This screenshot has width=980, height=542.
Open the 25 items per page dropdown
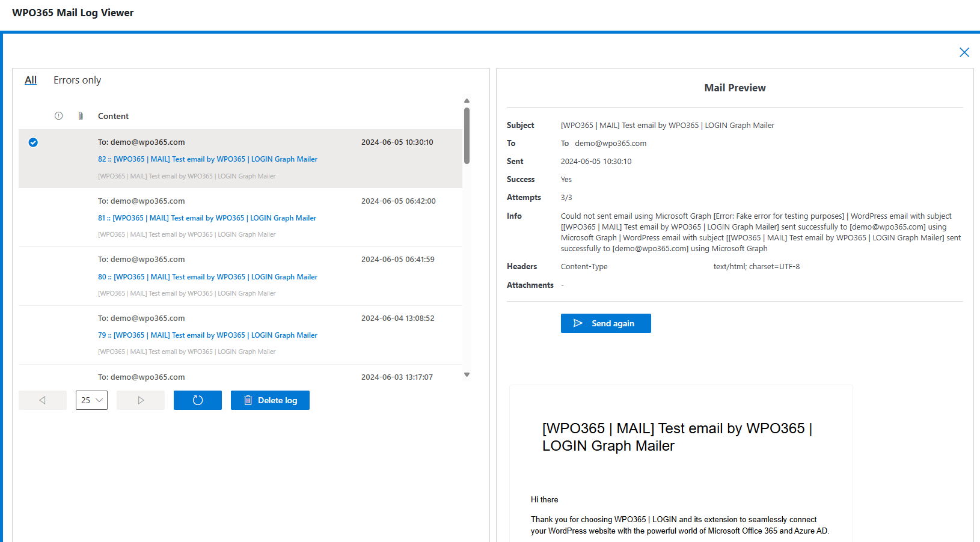(x=91, y=400)
